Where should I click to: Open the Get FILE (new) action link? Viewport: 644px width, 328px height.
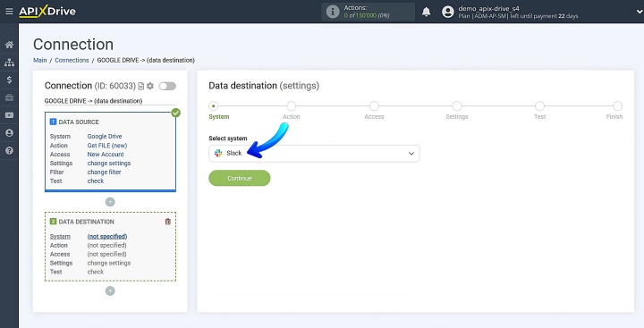pyautogui.click(x=107, y=146)
